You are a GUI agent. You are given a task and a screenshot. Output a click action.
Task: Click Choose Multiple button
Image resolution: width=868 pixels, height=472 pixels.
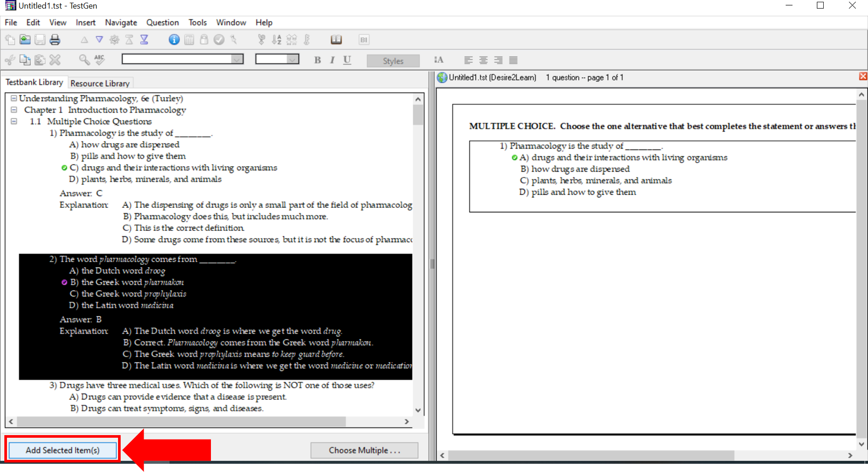[x=364, y=450]
